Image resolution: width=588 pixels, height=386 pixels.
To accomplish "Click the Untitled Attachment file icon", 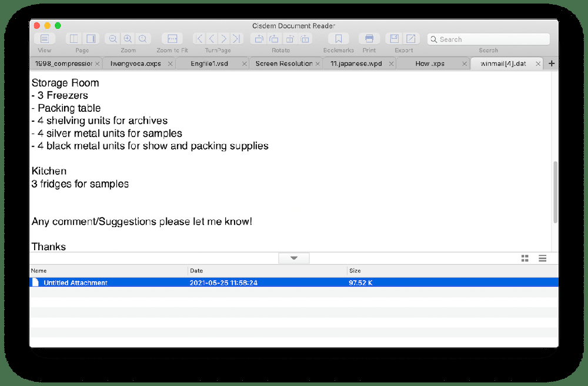I will [x=35, y=282].
